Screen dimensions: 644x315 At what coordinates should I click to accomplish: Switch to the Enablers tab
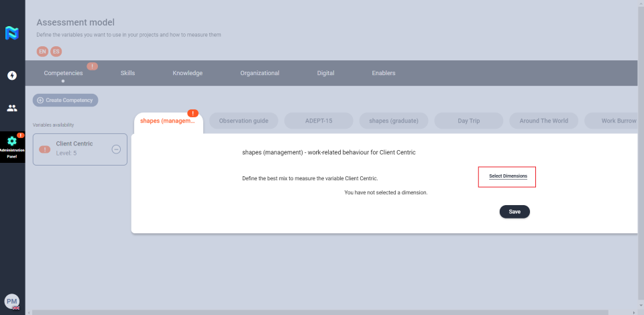383,73
